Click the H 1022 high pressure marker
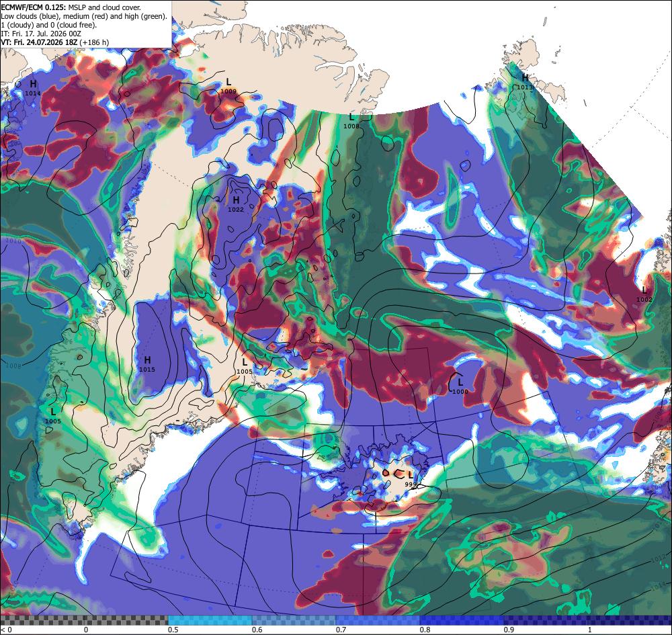Screen dimensions: 672x635 coord(236,204)
